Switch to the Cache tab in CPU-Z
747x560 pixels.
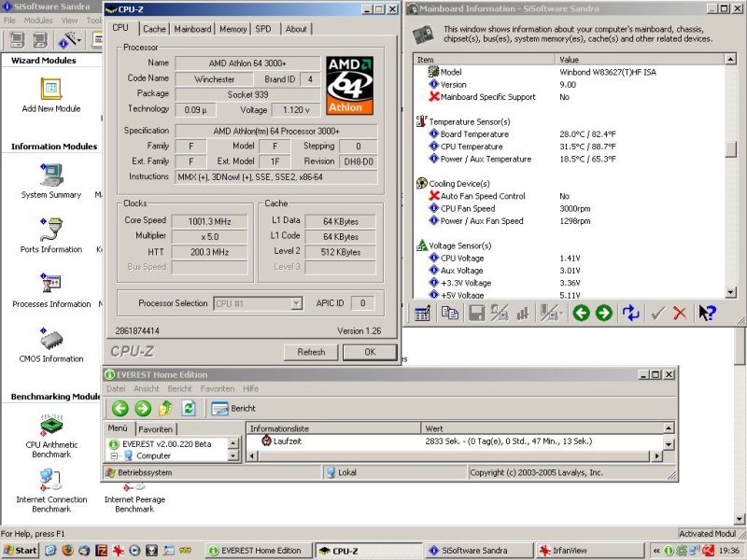[x=154, y=29]
